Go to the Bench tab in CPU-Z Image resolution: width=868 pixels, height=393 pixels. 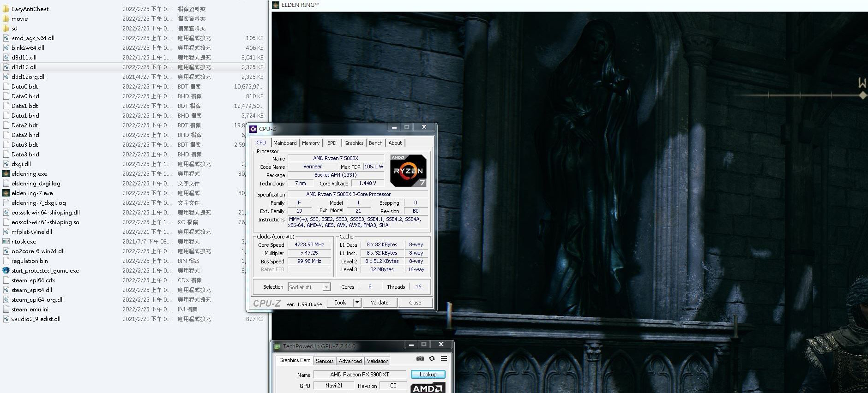[375, 143]
